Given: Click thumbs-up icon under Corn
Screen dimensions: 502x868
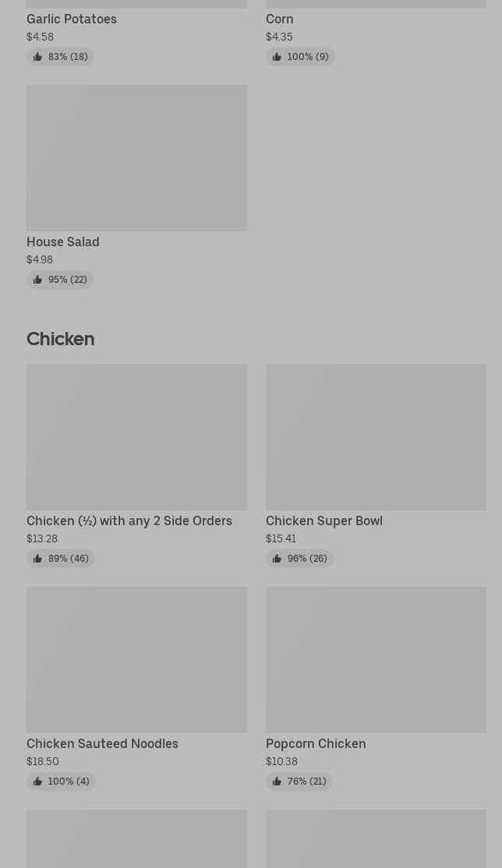Looking at the screenshot, I should (x=277, y=57).
